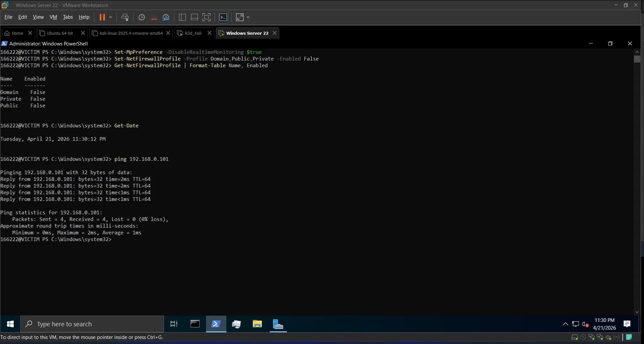The width and height of the screenshot is (644, 344).
Task: Open Task View on the taskbar
Action: [174, 324]
